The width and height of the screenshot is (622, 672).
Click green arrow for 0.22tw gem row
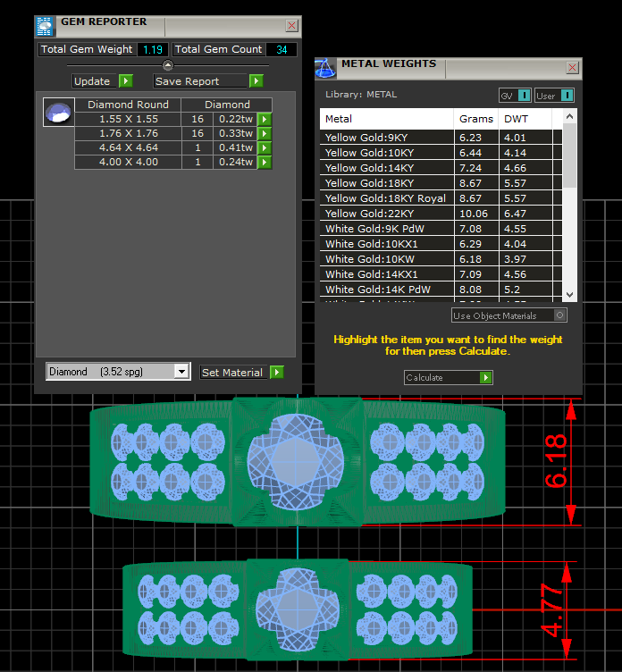click(x=265, y=120)
